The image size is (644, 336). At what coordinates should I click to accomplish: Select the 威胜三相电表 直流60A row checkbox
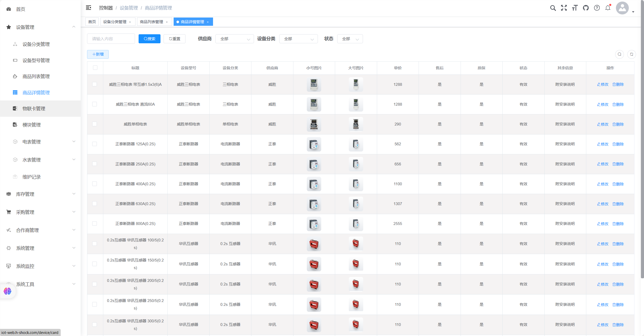pyautogui.click(x=95, y=104)
